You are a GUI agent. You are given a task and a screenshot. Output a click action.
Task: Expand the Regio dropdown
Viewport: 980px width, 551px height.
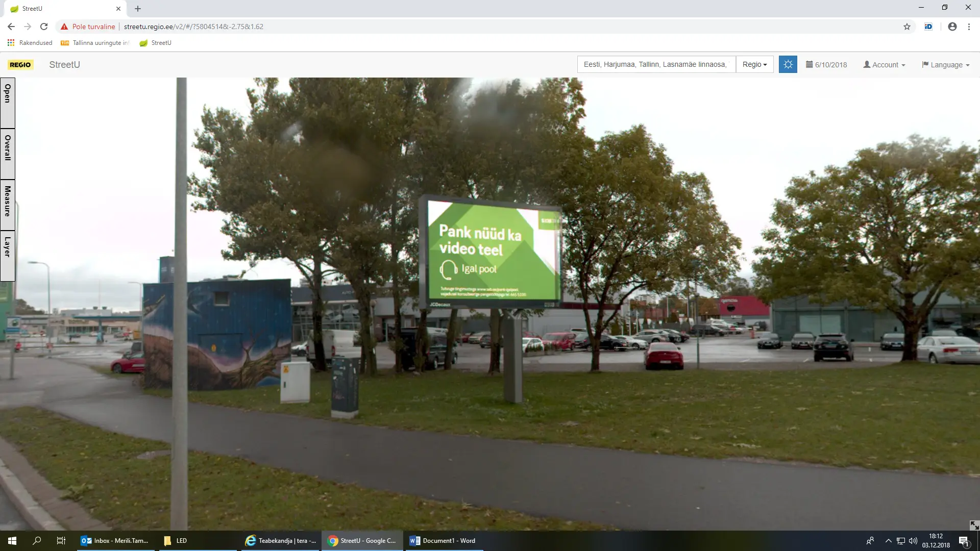(754, 64)
